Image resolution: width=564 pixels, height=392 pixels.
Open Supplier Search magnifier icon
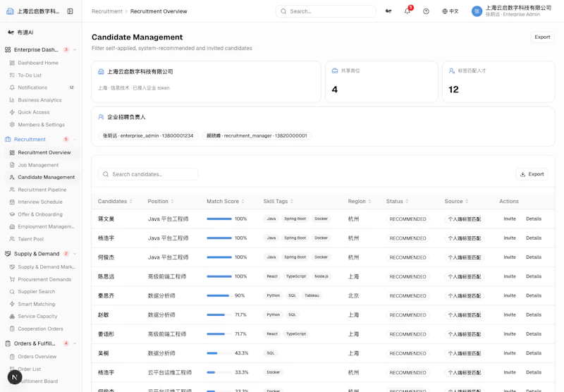(x=12, y=292)
